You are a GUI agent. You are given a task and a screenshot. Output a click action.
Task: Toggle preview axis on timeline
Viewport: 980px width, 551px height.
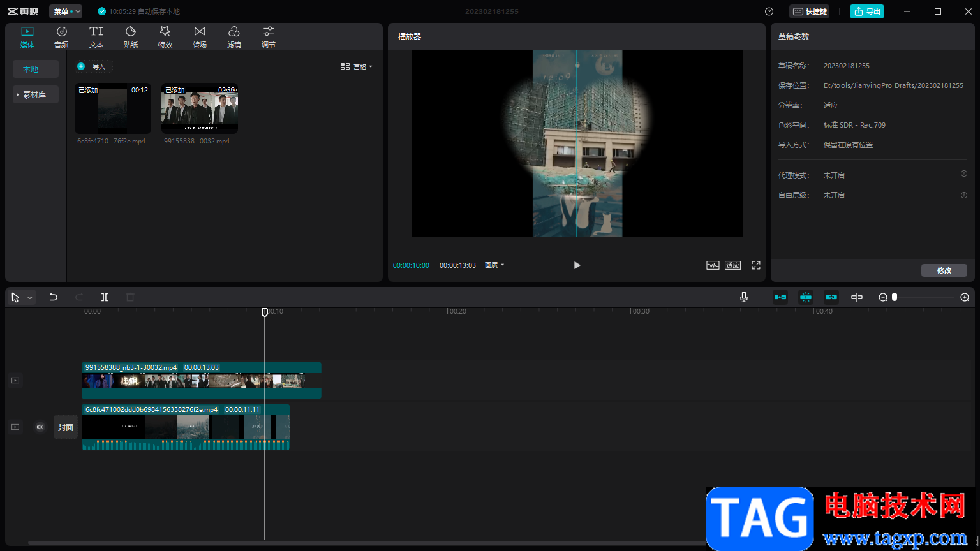857,297
